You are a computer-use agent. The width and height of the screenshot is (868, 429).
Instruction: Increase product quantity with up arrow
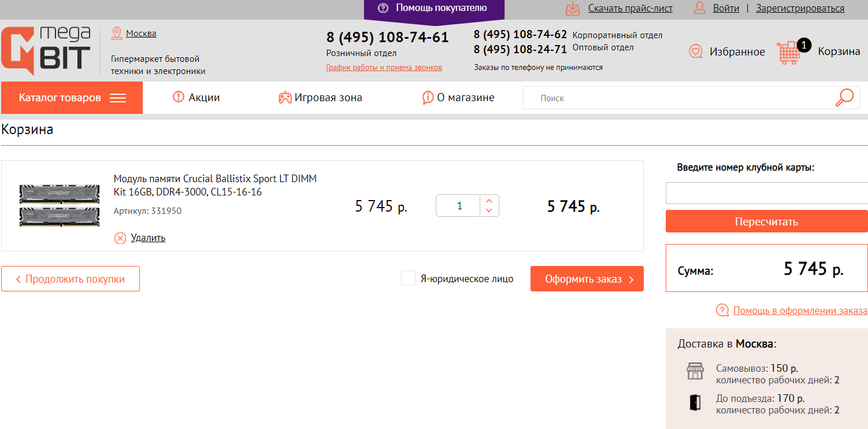pos(489,201)
